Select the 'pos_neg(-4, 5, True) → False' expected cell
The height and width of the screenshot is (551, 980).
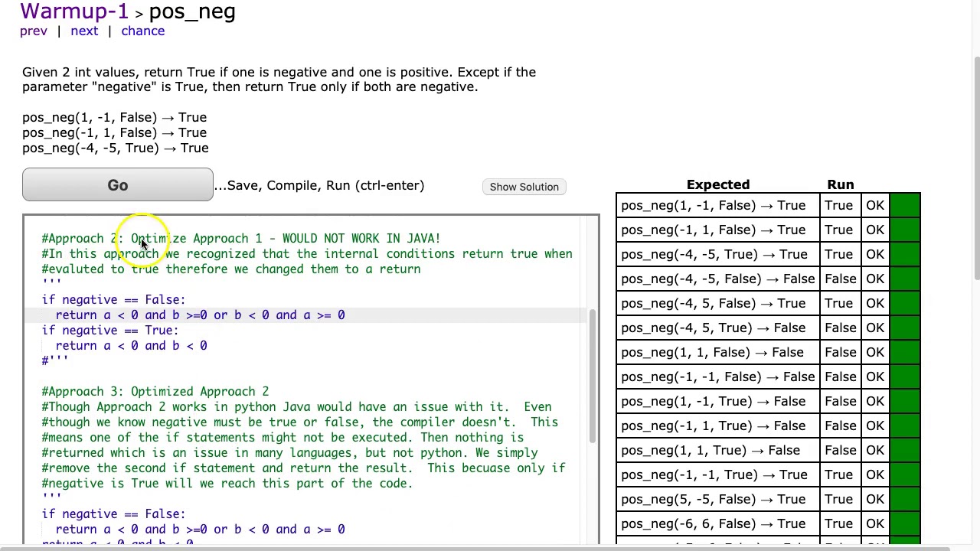tap(717, 328)
